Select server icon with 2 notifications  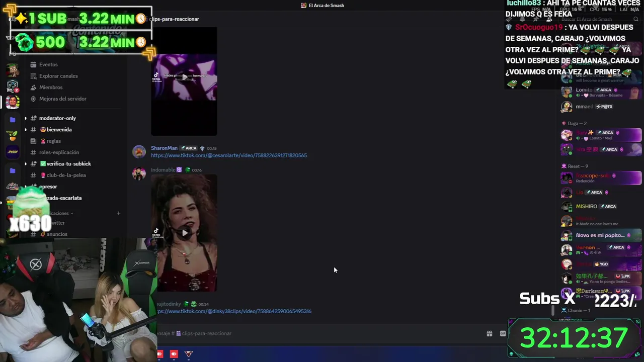[13, 85]
